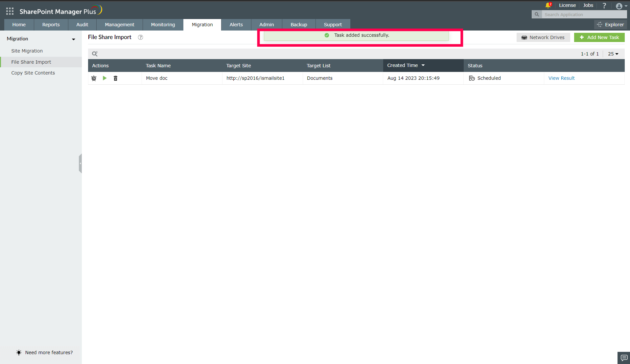The image size is (630, 364).
Task: Toggle the Created Time sort order
Action: coord(423,65)
